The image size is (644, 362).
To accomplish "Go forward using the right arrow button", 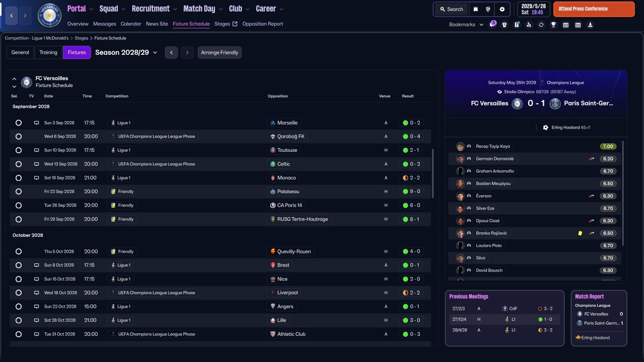I will 25,16.
